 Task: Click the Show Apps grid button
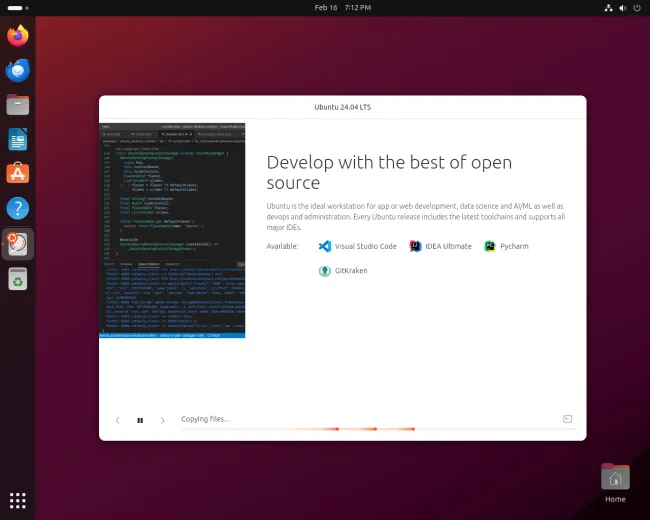18,500
